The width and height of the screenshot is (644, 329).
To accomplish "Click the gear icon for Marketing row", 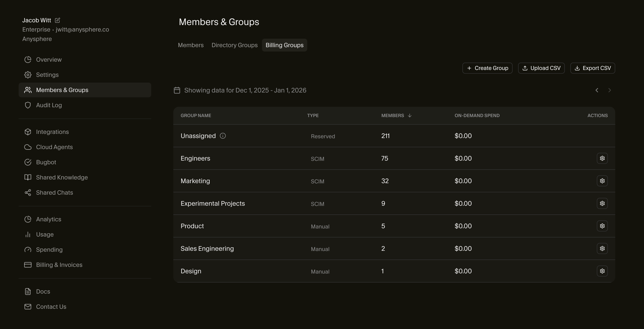I will click(602, 181).
